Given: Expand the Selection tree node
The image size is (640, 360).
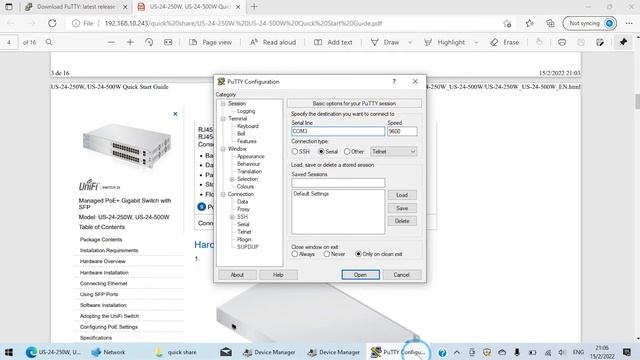Looking at the screenshot, I should [232, 179].
